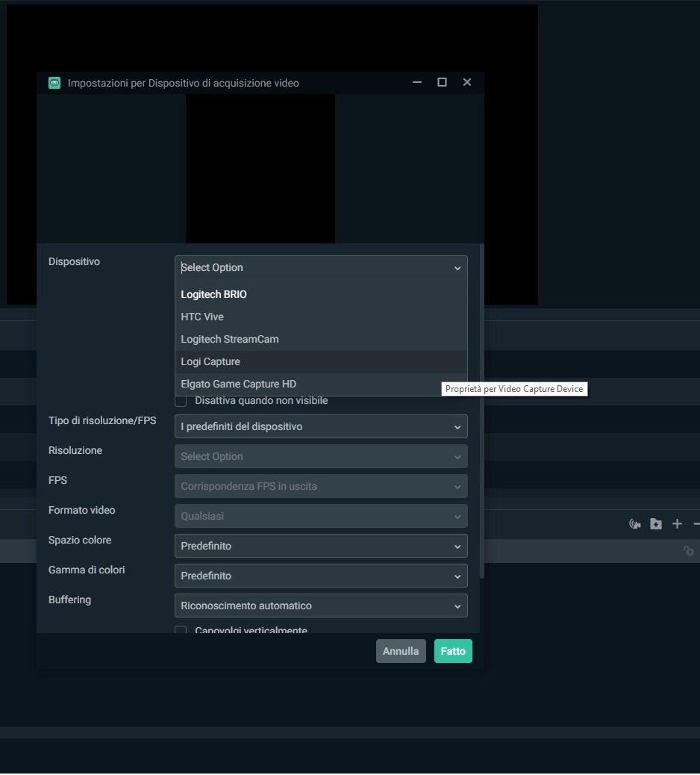Click the Streamlabs logo in the dialog title bar

54,83
